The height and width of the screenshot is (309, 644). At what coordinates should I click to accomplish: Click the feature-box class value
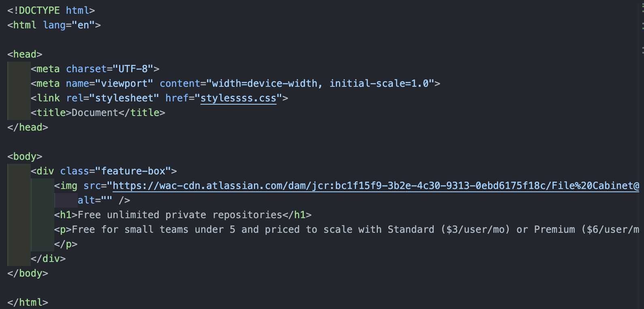click(x=133, y=171)
